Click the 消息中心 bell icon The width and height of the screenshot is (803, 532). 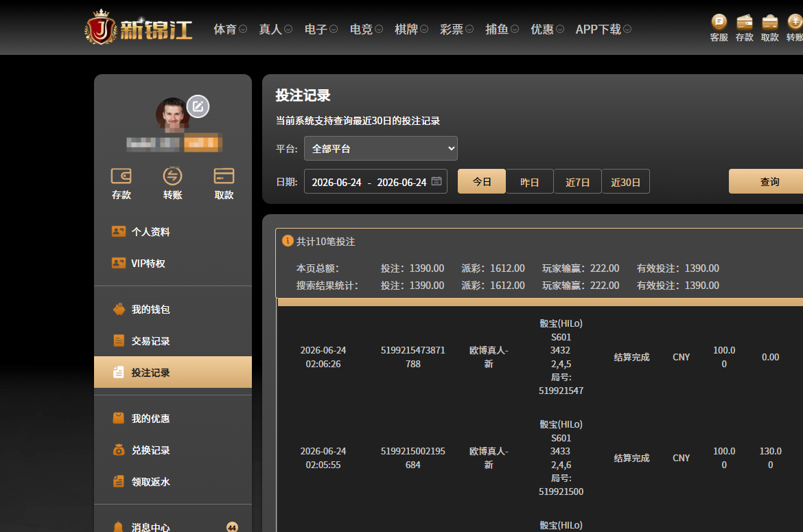tap(118, 527)
